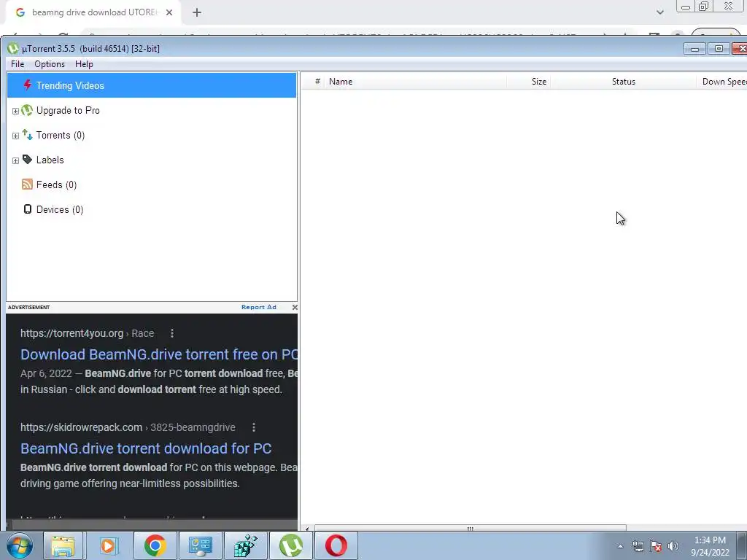Click the Labels tag icon
This screenshot has width=747, height=560.
pyautogui.click(x=27, y=160)
